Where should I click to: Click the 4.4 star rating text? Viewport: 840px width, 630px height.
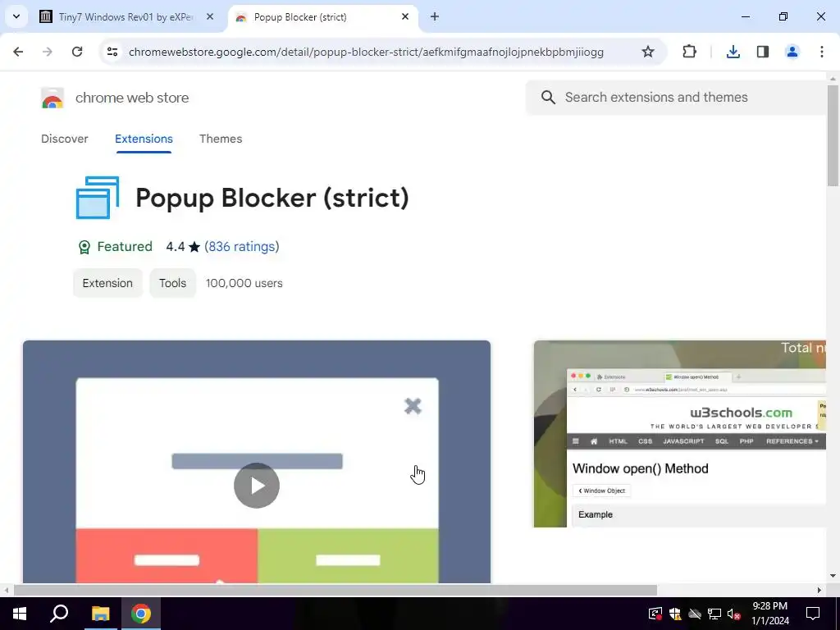[x=183, y=247]
